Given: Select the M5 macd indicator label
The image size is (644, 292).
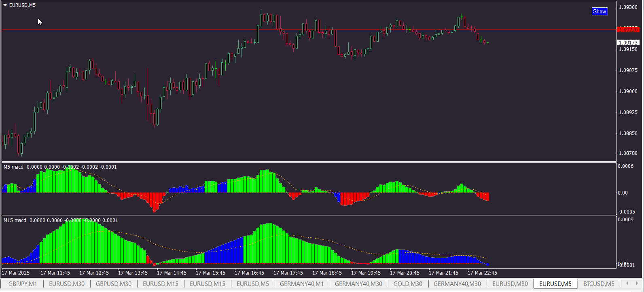Looking at the screenshot, I should tap(13, 167).
